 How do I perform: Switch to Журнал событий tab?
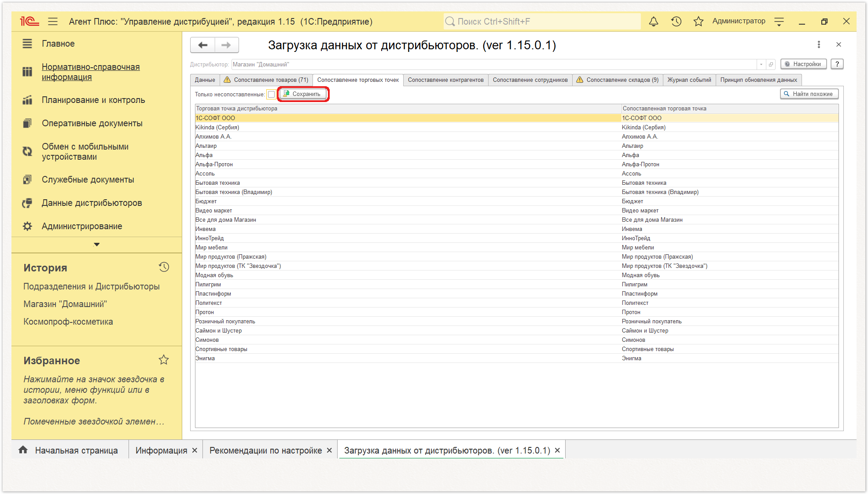(x=689, y=80)
